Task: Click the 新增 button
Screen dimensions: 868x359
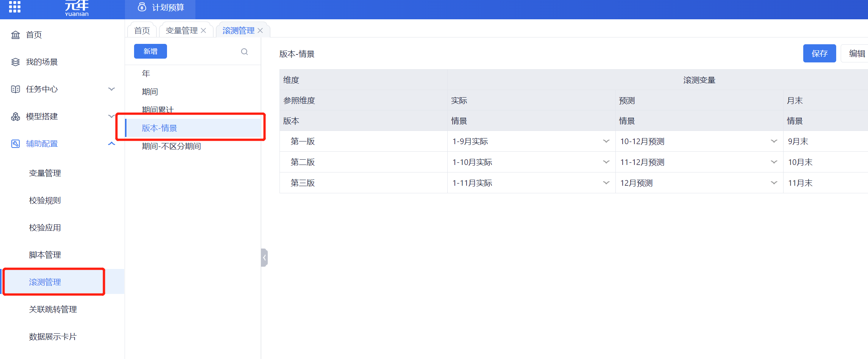Action: (150, 51)
